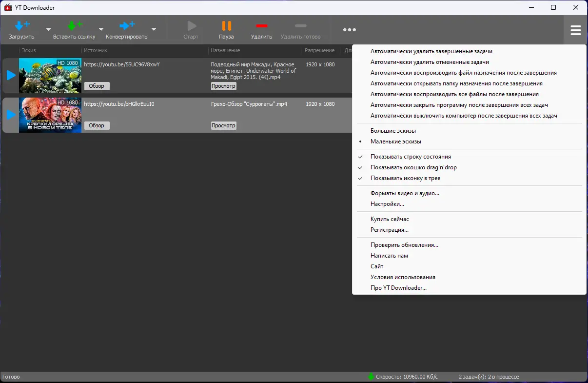The width and height of the screenshot is (588, 383).
Task: Click Просмотр button for the Макади video
Action: (224, 86)
